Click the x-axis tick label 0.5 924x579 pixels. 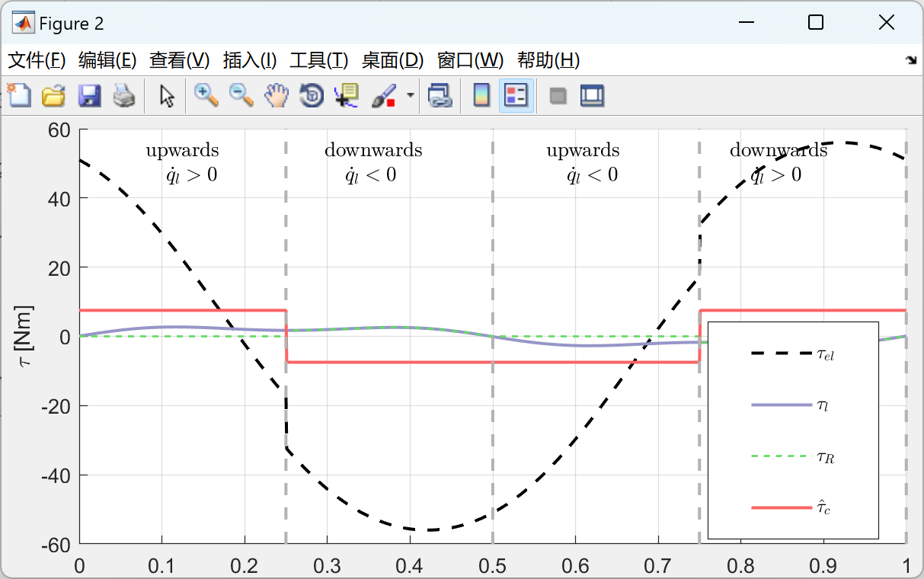click(492, 565)
